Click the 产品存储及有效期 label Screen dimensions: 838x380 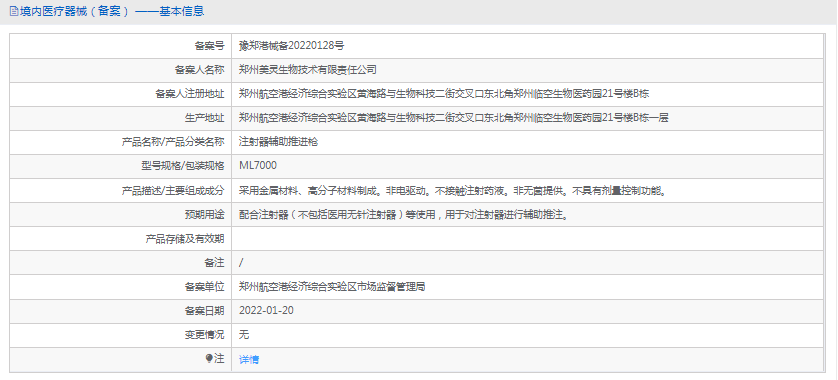point(185,239)
